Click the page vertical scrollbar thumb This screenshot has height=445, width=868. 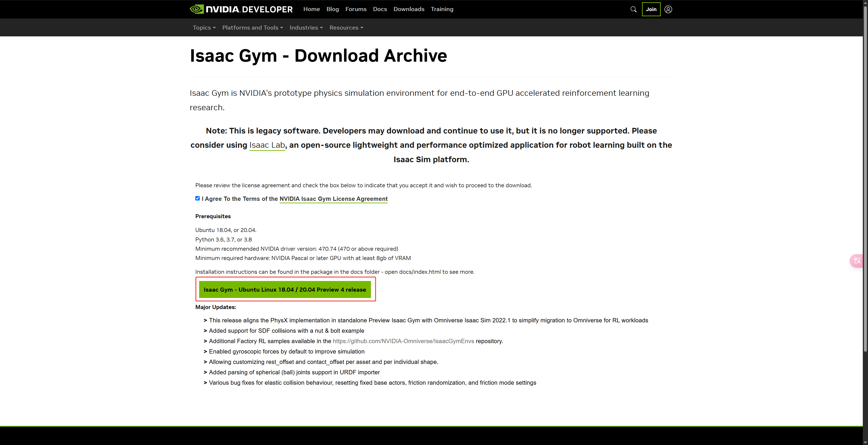pos(865,178)
